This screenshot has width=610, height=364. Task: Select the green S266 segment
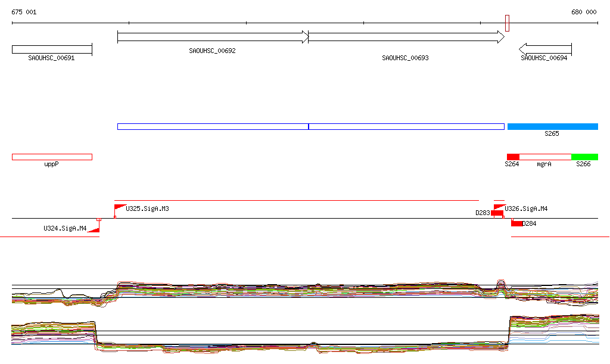tap(584, 157)
